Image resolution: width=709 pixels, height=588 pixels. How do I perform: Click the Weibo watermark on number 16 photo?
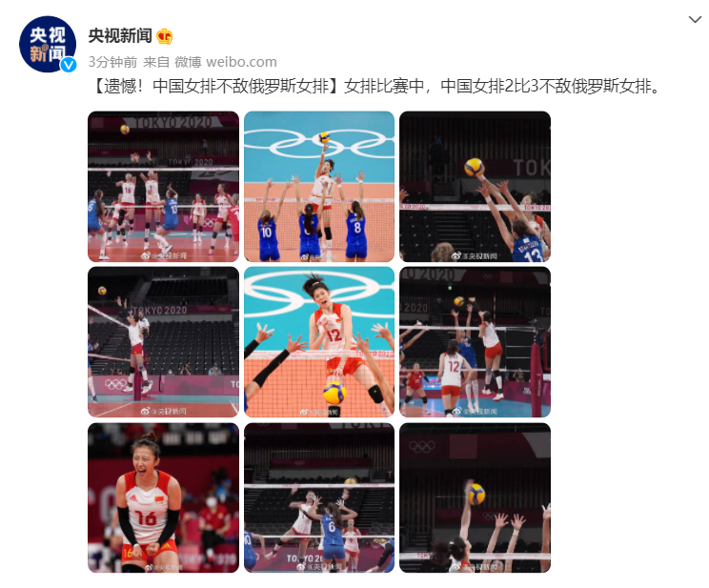tap(163, 567)
